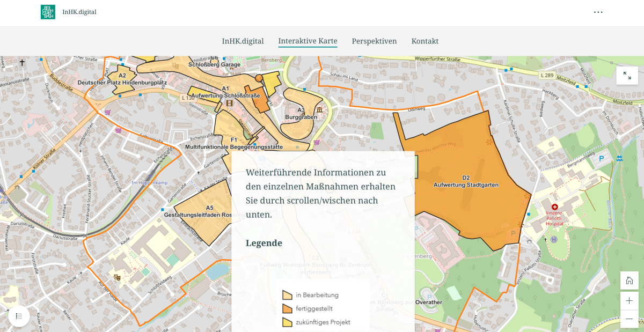Screen dimensions: 644x332
Task: Click the museum icon in Burggraben
Action: tap(319, 110)
